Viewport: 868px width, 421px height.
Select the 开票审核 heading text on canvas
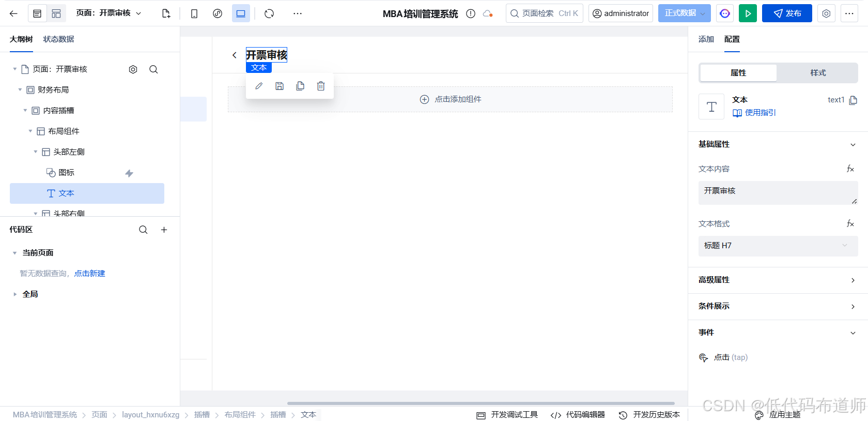[x=267, y=55]
